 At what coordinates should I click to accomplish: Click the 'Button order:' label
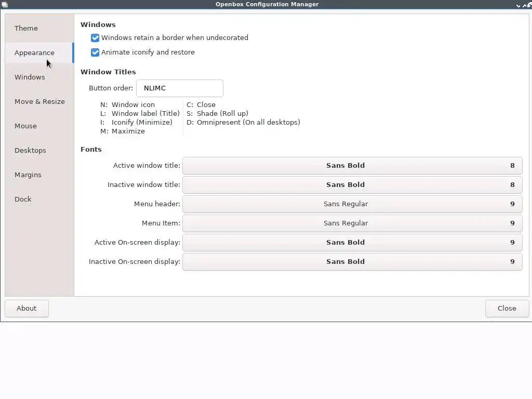111,88
